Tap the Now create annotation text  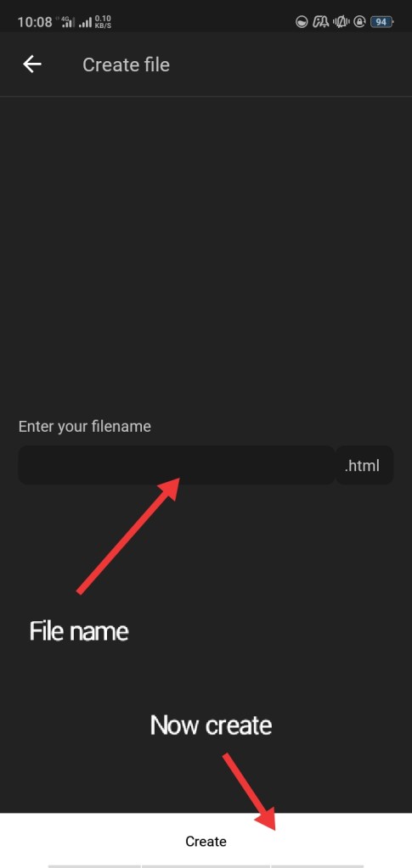point(211,725)
